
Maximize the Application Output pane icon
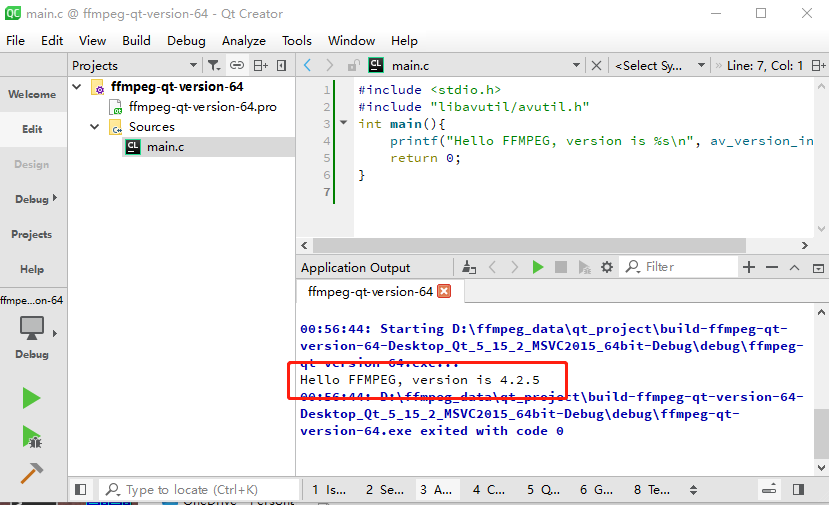coord(818,268)
